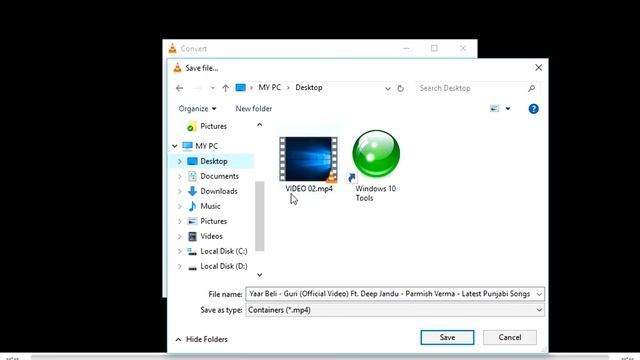Expand the Videos tree node

[x=180, y=236]
